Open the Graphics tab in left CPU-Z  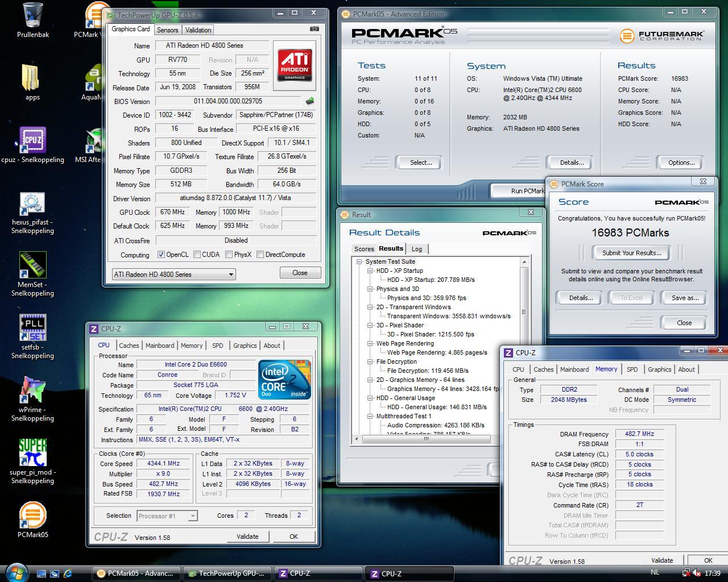pyautogui.click(x=245, y=346)
